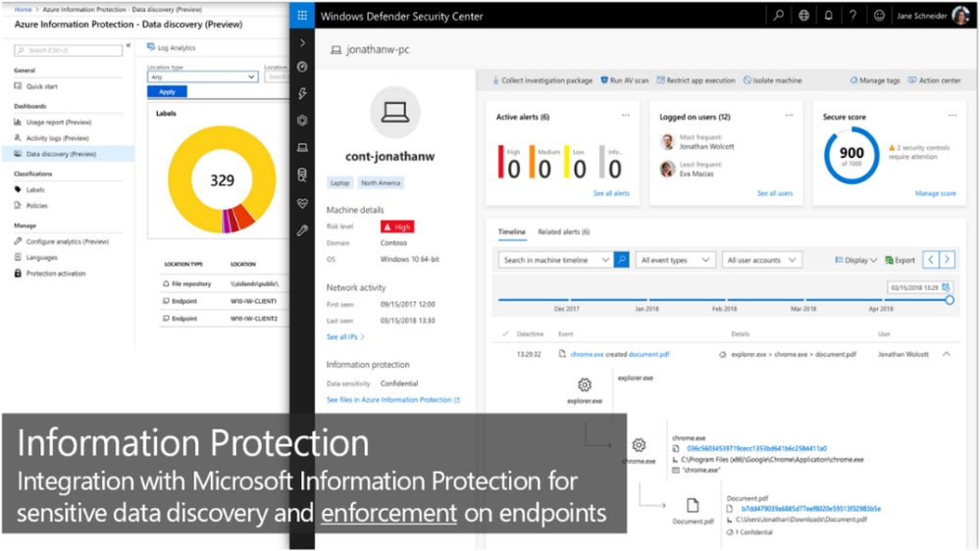Screen dimensions: 980x551
Task: Toggle the select-all checkmark in timeline header
Action: (505, 334)
